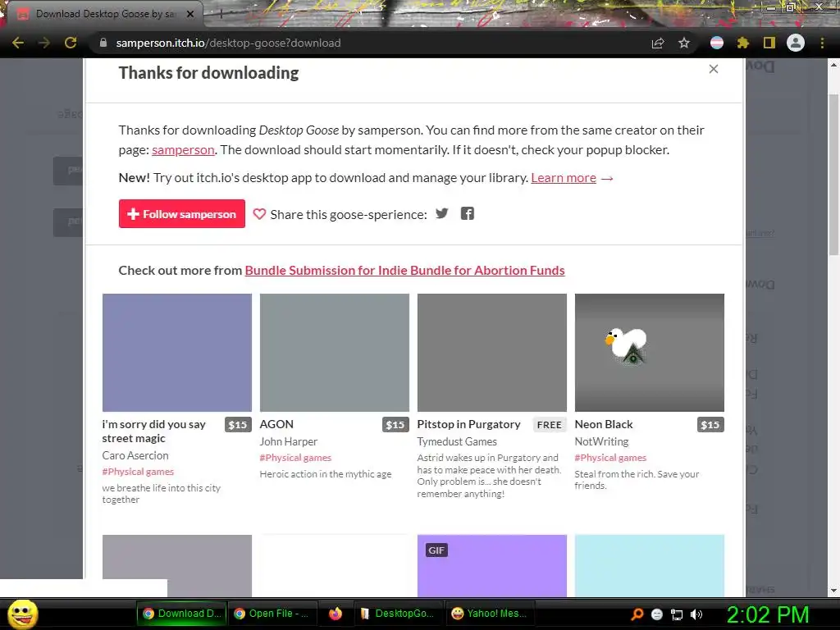840x630 pixels.
Task: Click Learn more about the itch.io app
Action: click(564, 178)
